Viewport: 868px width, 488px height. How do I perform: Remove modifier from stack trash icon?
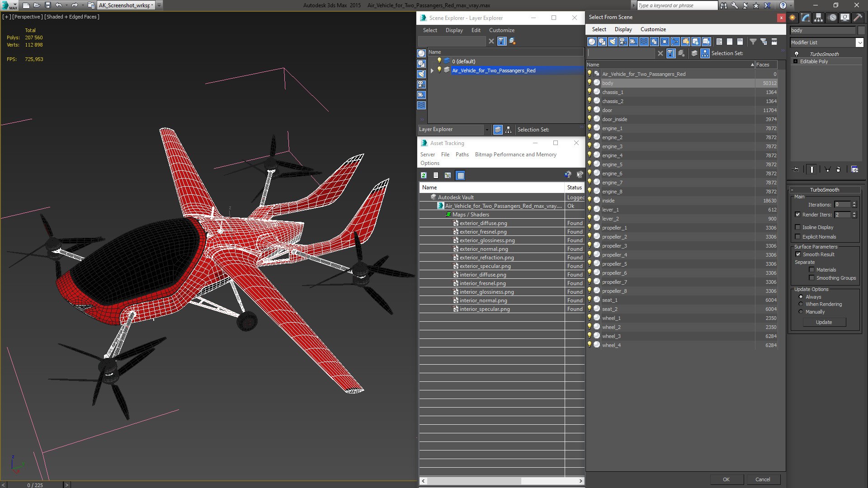(x=839, y=169)
